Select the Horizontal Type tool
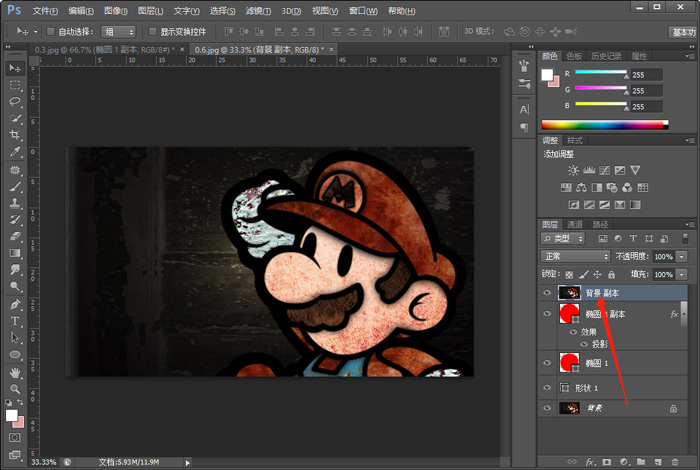 coord(15,321)
